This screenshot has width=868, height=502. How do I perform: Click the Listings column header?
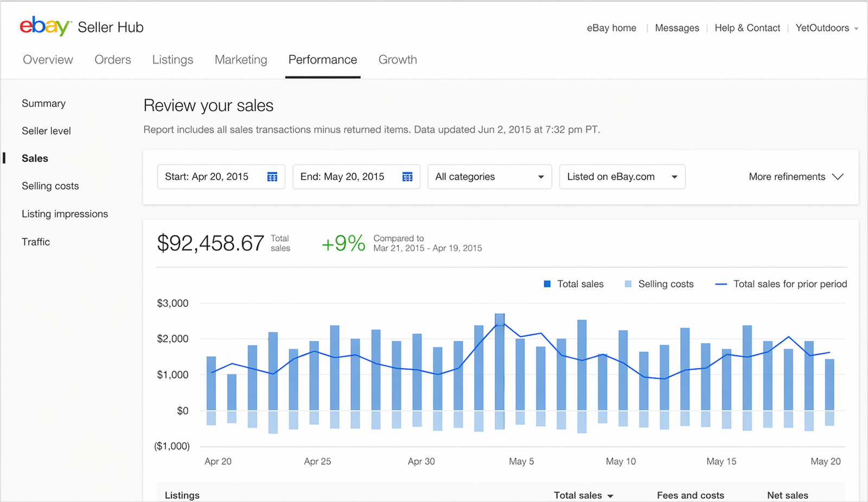coord(182,495)
